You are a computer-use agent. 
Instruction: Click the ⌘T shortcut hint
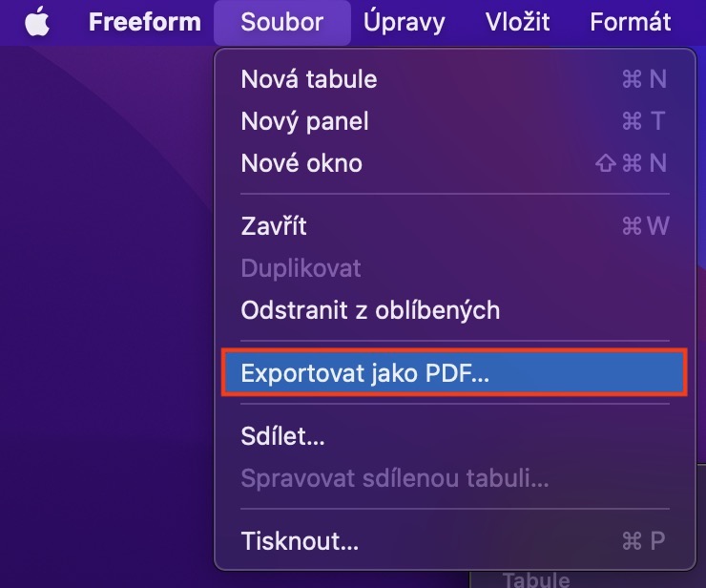[x=644, y=121]
